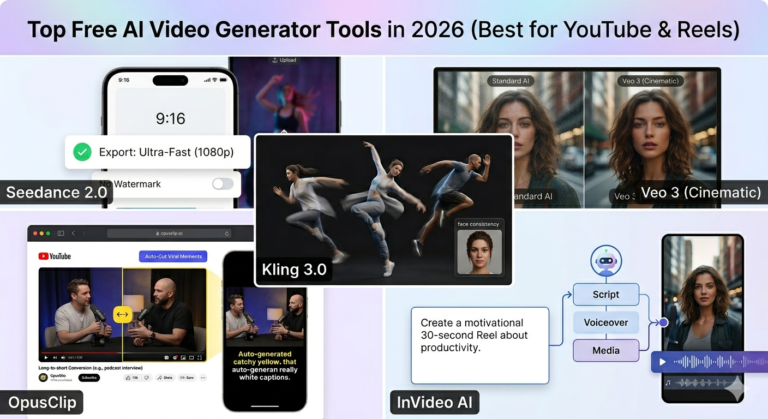This screenshot has width=768, height=419.
Task: Click the dancer video thumbnail
Action: pyautogui.click(x=284, y=96)
